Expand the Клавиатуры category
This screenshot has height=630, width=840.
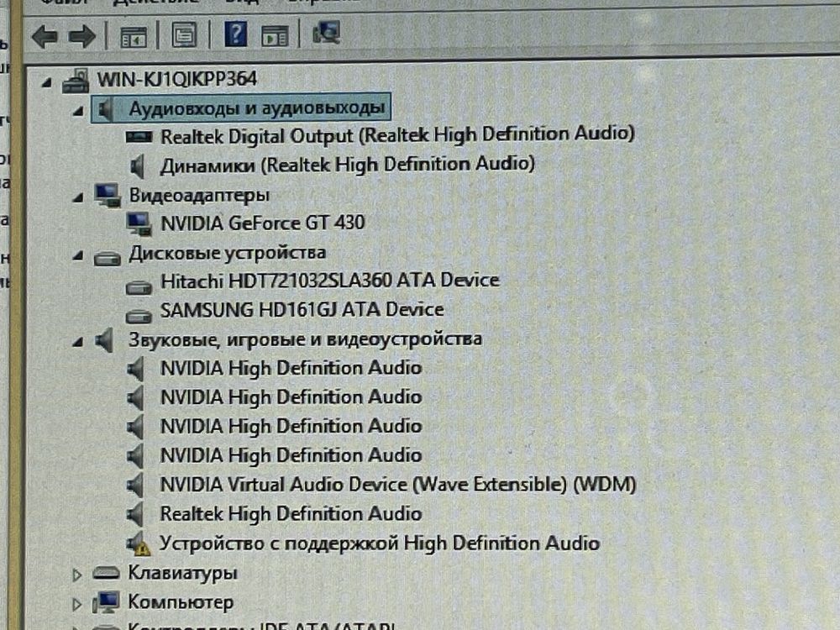[76, 575]
